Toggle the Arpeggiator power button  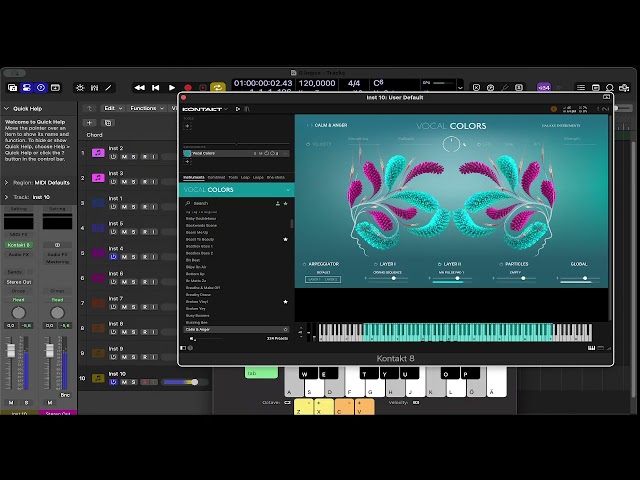(304, 264)
